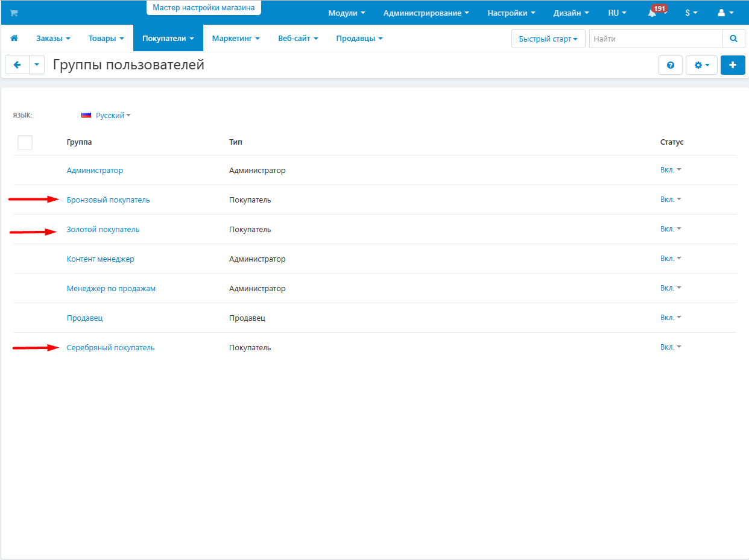Open the Золотой покупатель group
This screenshot has width=749, height=560.
(103, 230)
